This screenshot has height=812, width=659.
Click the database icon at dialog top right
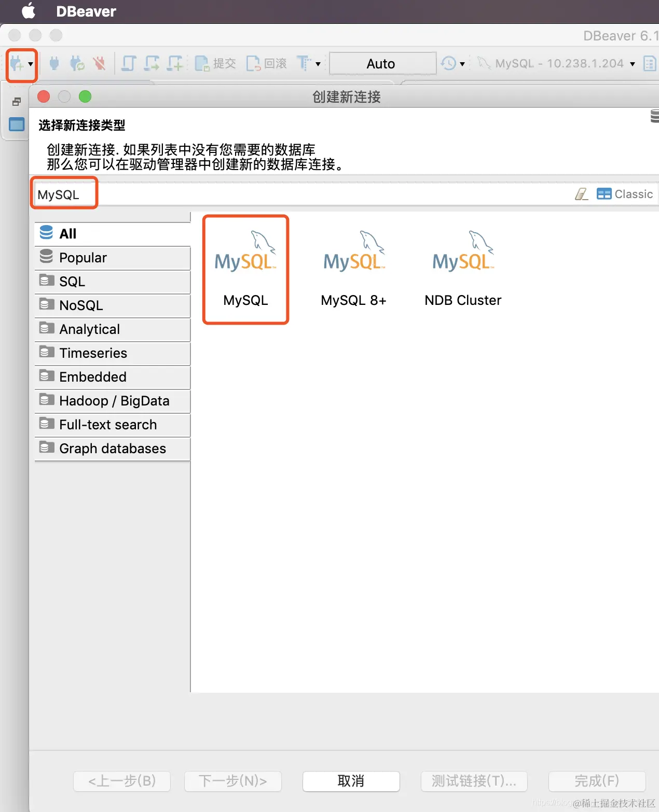click(x=654, y=116)
